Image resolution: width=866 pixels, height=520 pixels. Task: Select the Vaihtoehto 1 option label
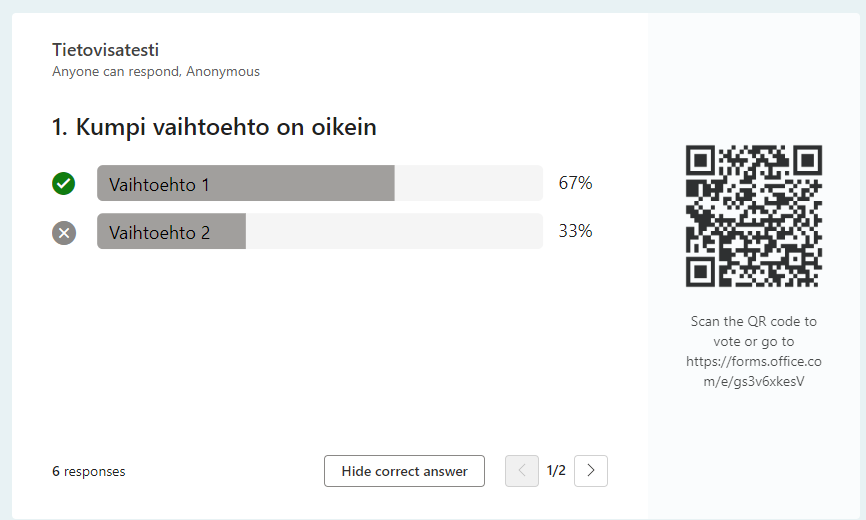159,184
